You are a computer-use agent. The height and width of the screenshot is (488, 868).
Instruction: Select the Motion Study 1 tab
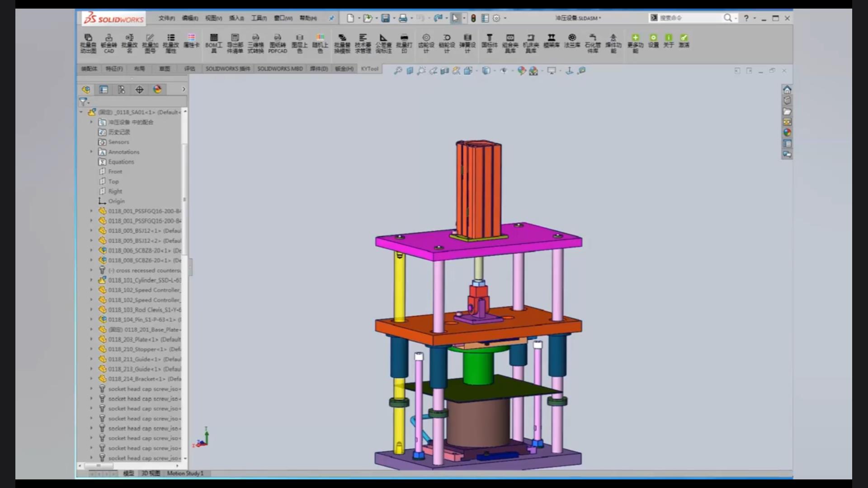(x=185, y=473)
